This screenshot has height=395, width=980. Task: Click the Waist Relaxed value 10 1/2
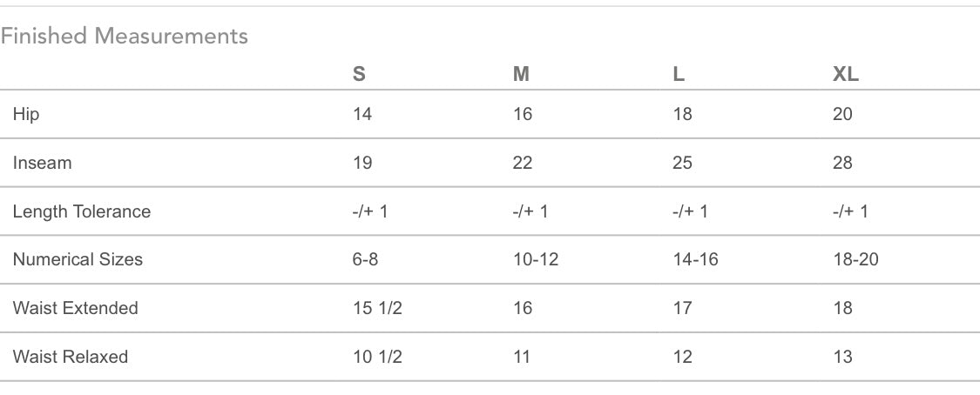[377, 357]
